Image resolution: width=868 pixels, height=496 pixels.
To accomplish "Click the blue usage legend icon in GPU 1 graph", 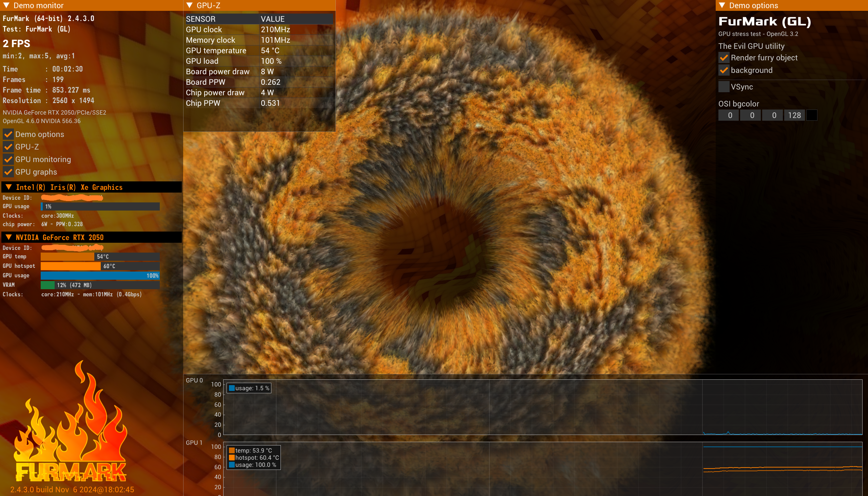I will (232, 465).
